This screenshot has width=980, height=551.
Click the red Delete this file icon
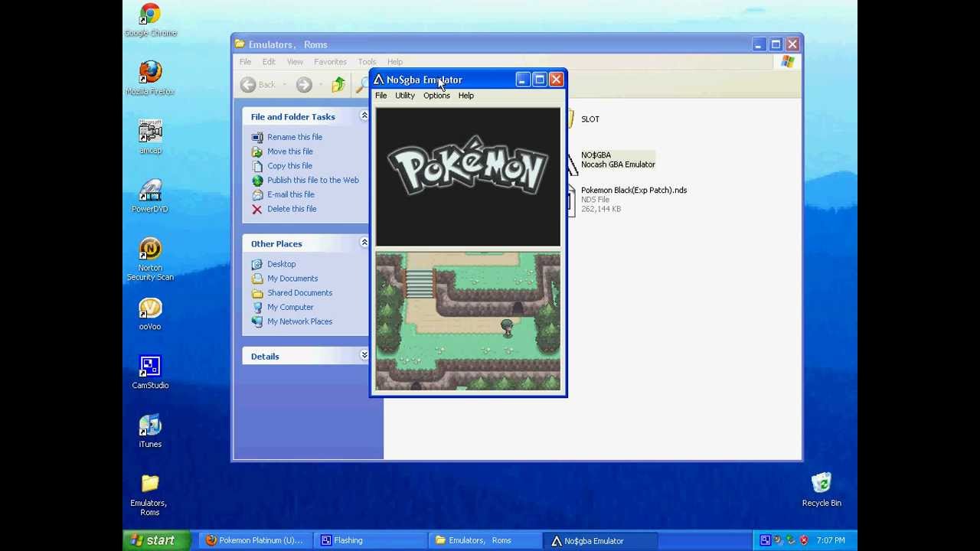pyautogui.click(x=257, y=209)
